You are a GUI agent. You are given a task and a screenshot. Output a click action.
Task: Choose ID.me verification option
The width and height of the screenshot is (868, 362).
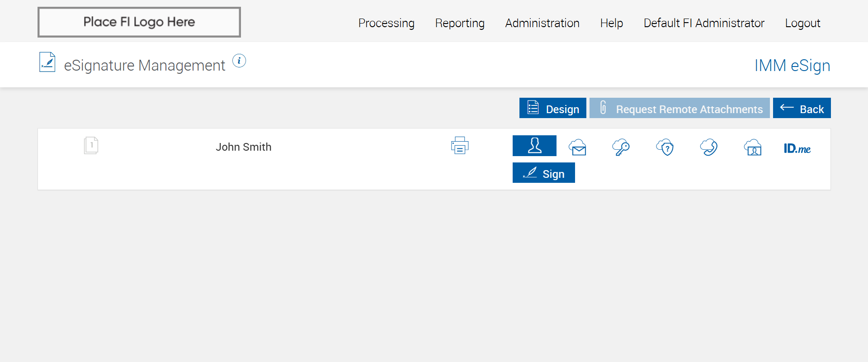[797, 148]
